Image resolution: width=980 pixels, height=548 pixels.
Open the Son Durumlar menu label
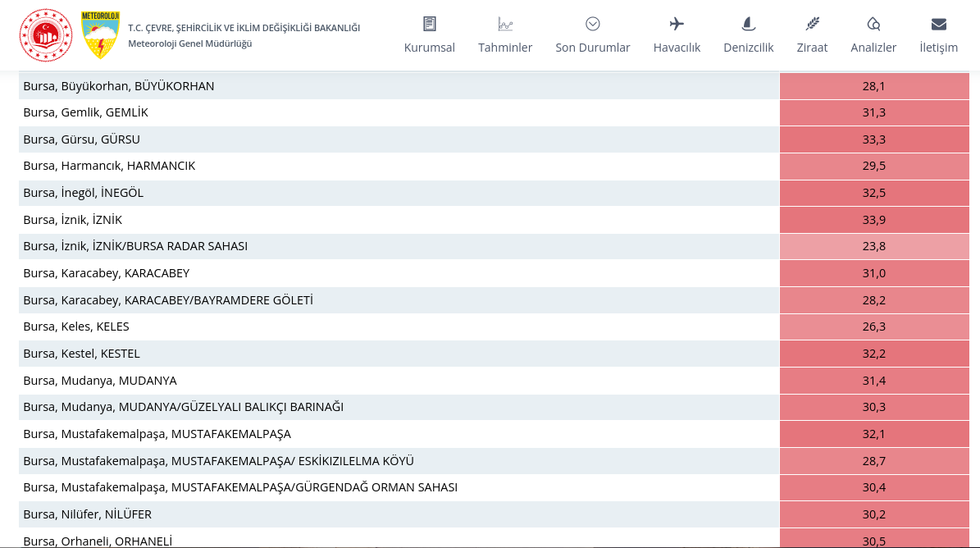point(593,48)
